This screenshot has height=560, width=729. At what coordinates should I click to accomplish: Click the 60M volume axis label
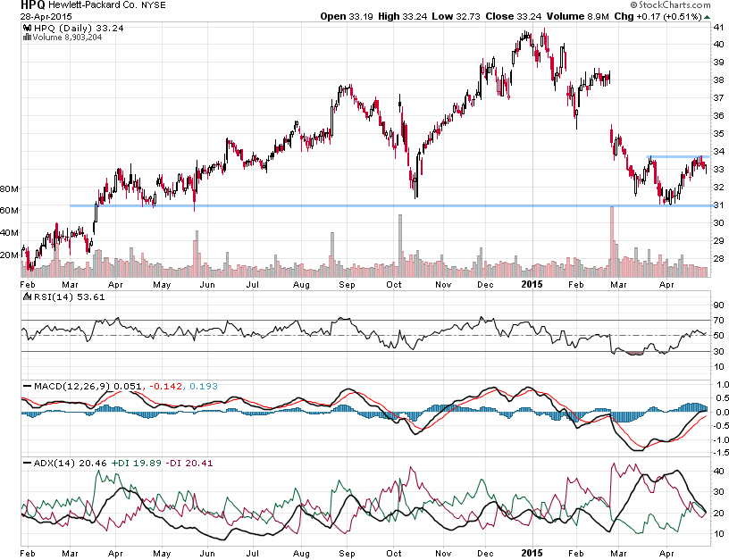[9, 211]
